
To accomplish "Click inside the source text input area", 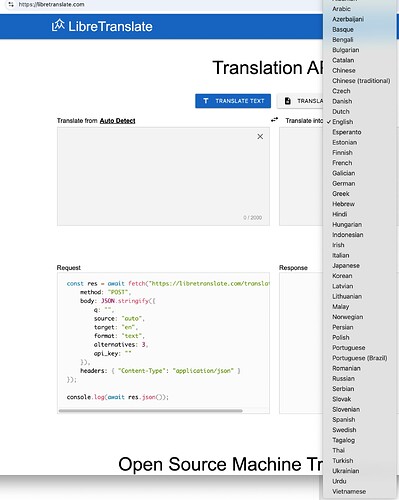I will pyautogui.click(x=163, y=176).
